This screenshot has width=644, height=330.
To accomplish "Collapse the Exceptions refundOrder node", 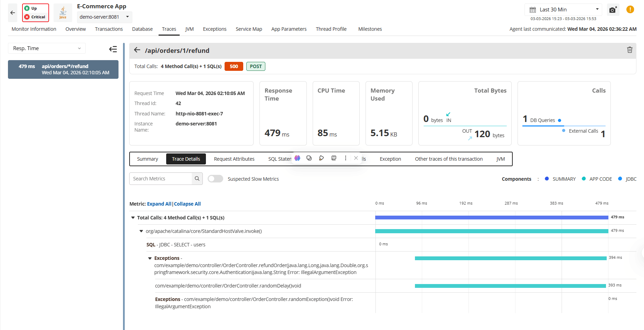I will [x=150, y=258].
